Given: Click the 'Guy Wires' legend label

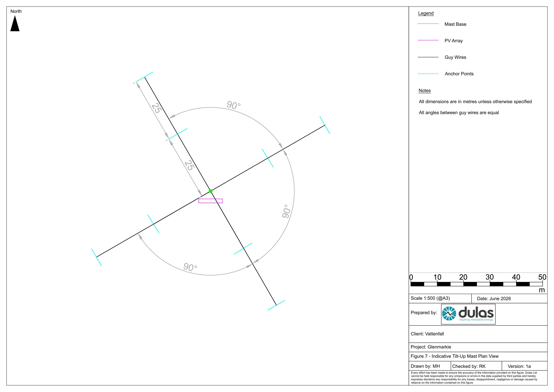Looking at the screenshot, I should 456,57.
